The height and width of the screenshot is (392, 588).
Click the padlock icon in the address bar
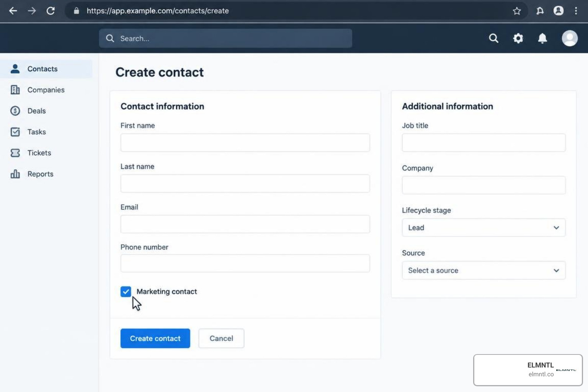[76, 11]
